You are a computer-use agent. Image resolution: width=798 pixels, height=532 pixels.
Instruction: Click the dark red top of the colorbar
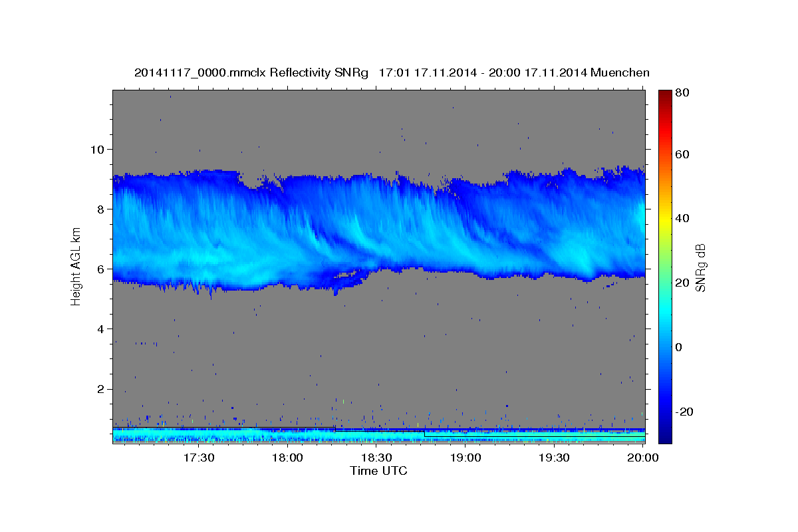coord(665,94)
